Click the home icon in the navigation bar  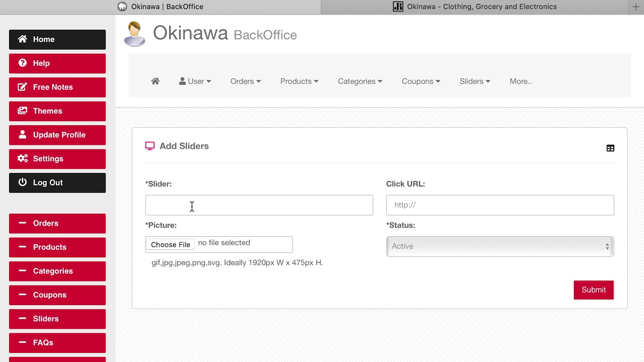155,81
